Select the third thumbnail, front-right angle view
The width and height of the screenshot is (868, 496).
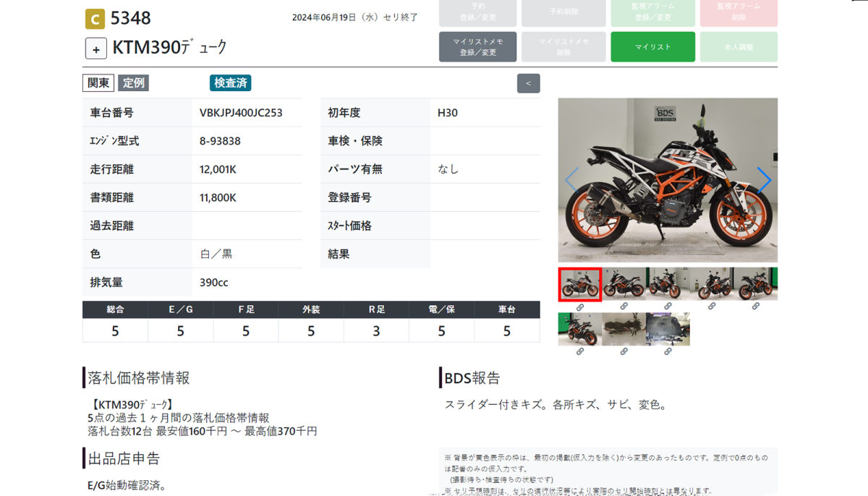[x=668, y=284]
